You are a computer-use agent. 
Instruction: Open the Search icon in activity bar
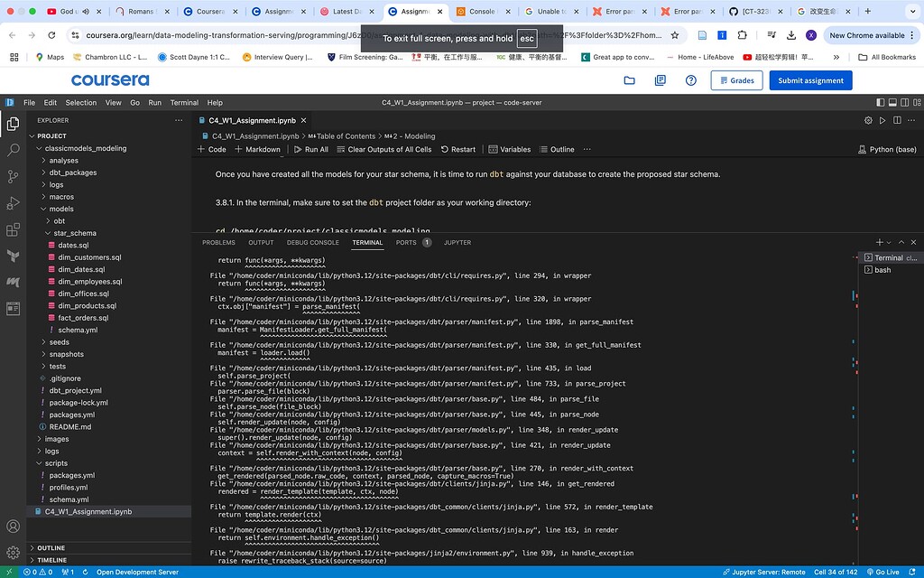tap(12, 150)
